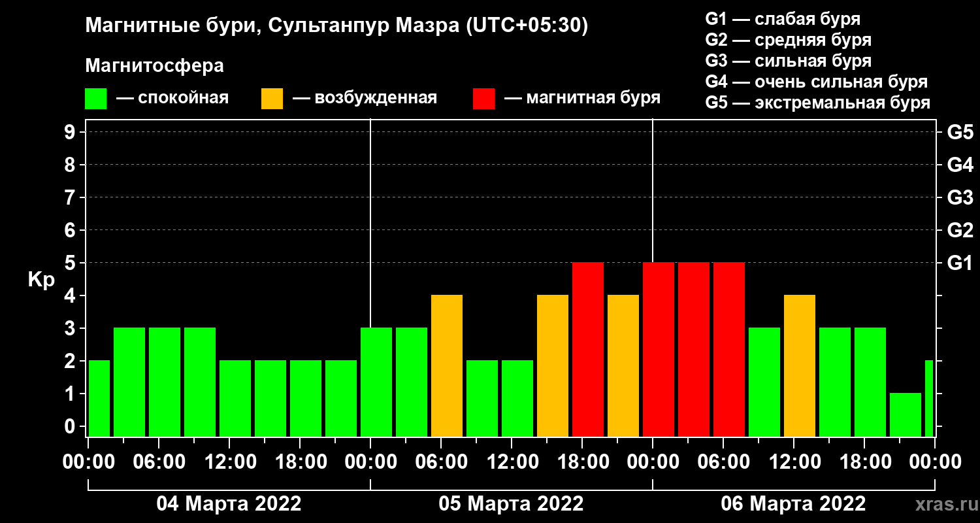Click the red Kp 5 bar at 18:00 on 05 Марта
This screenshot has width=980, height=523.
(588, 349)
